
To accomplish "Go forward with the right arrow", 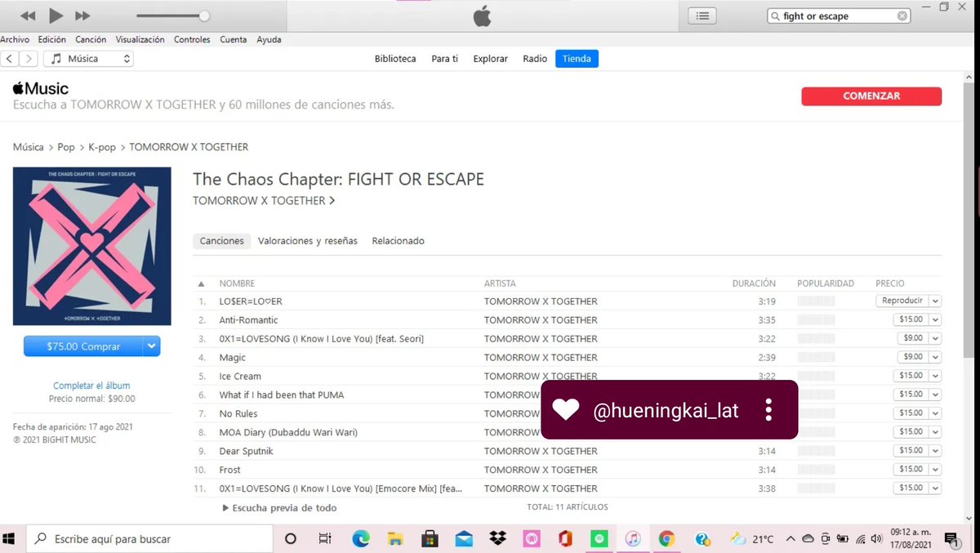I will [x=29, y=59].
